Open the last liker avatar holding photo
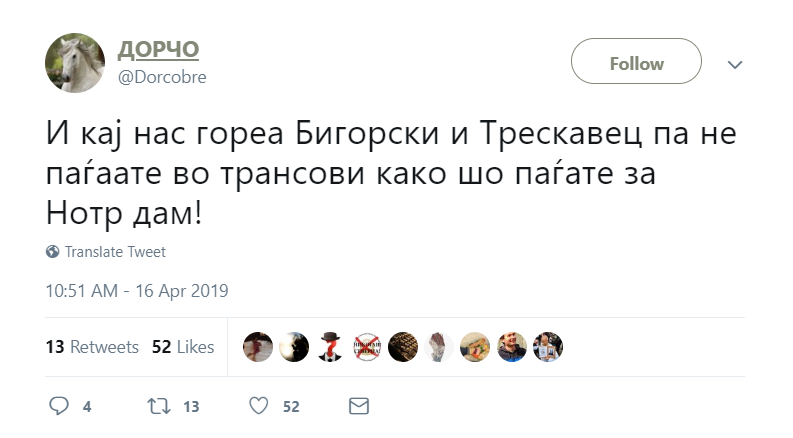Screen dimensions: 793x438 548,347
